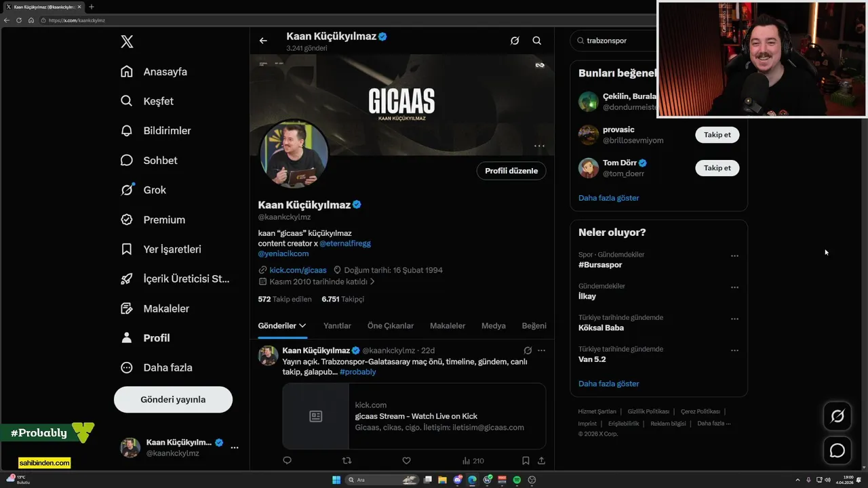The image size is (868, 488).
Task: Click Grok icon on the post
Action: click(x=528, y=350)
